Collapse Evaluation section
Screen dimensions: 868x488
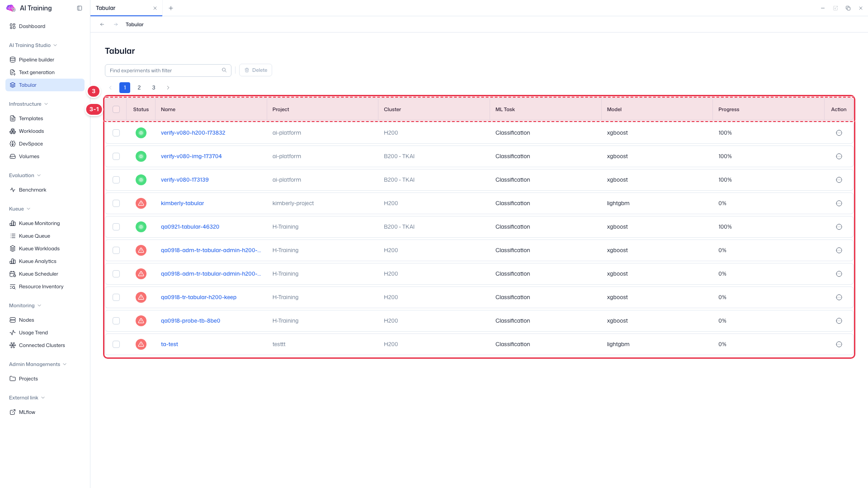pos(25,175)
